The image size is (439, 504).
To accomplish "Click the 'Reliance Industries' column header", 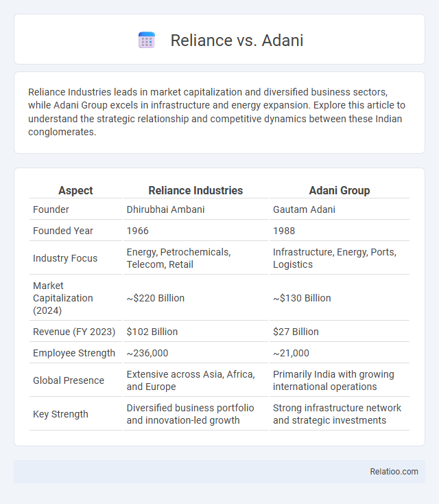I will (x=195, y=191).
